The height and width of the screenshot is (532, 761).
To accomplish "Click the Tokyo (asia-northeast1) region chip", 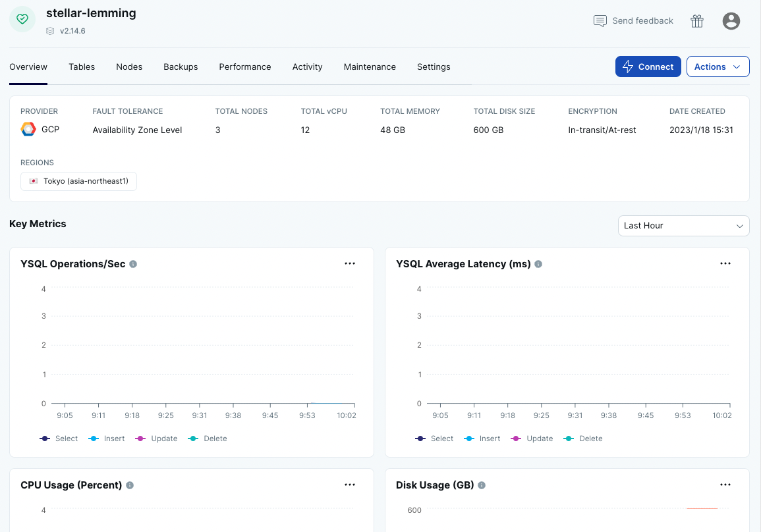I will pyautogui.click(x=78, y=181).
